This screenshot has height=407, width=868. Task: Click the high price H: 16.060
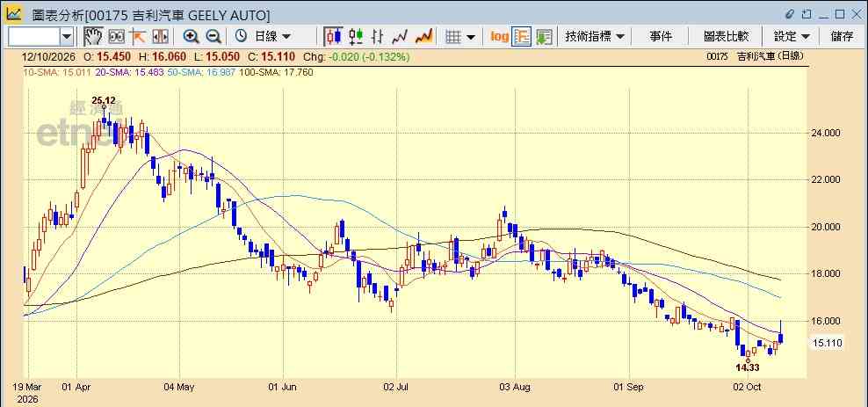click(163, 56)
